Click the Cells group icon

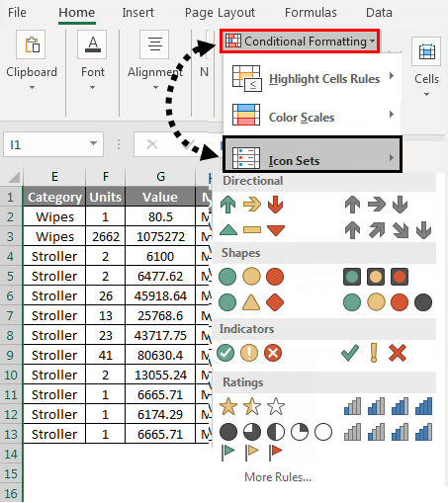426,51
